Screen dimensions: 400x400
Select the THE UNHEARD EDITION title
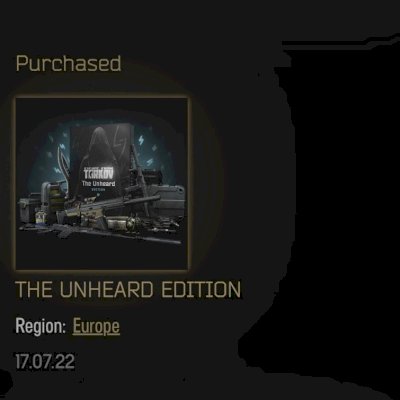[x=128, y=289]
